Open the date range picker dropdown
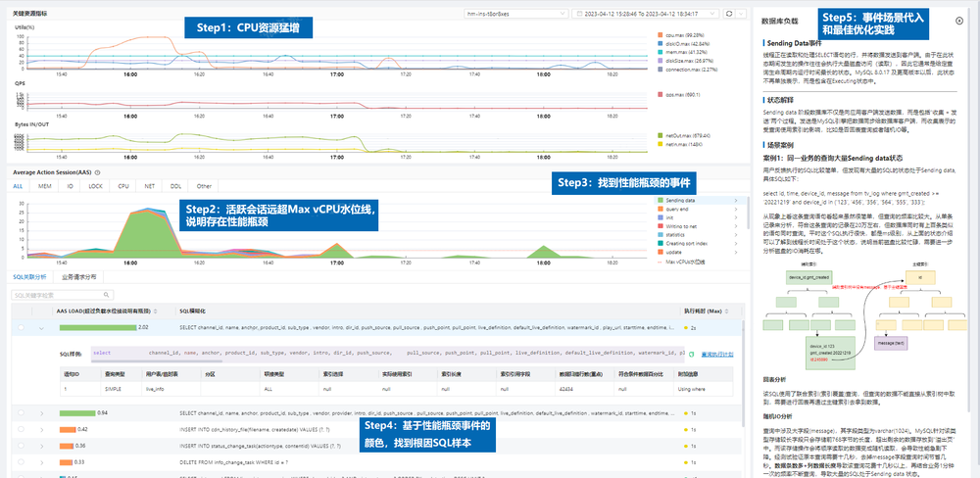The height and width of the screenshot is (478, 980). [647, 13]
